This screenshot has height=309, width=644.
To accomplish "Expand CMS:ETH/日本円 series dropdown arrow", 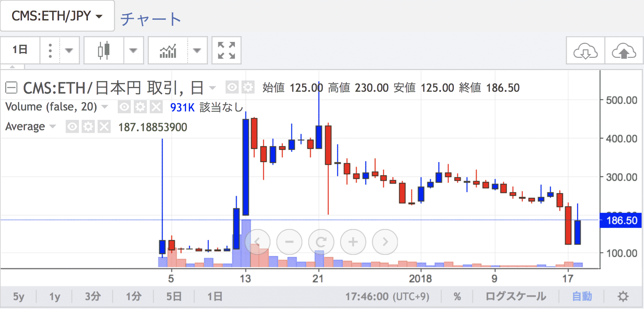I will (212, 88).
